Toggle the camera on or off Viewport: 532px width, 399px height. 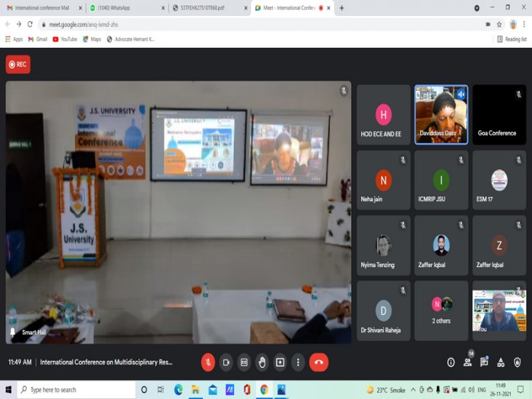[x=226, y=363]
